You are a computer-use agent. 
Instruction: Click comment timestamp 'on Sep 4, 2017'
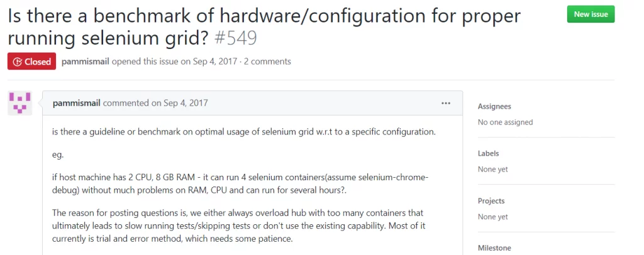[179, 103]
